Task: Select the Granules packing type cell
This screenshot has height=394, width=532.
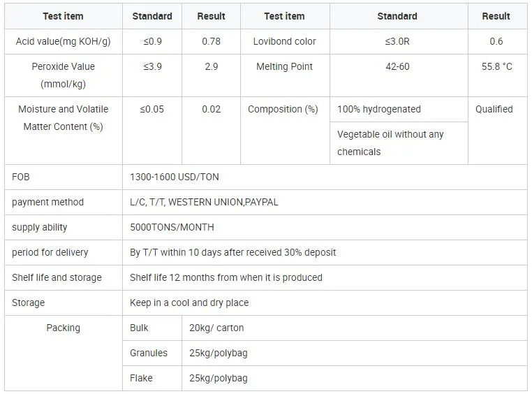Action: tap(149, 353)
